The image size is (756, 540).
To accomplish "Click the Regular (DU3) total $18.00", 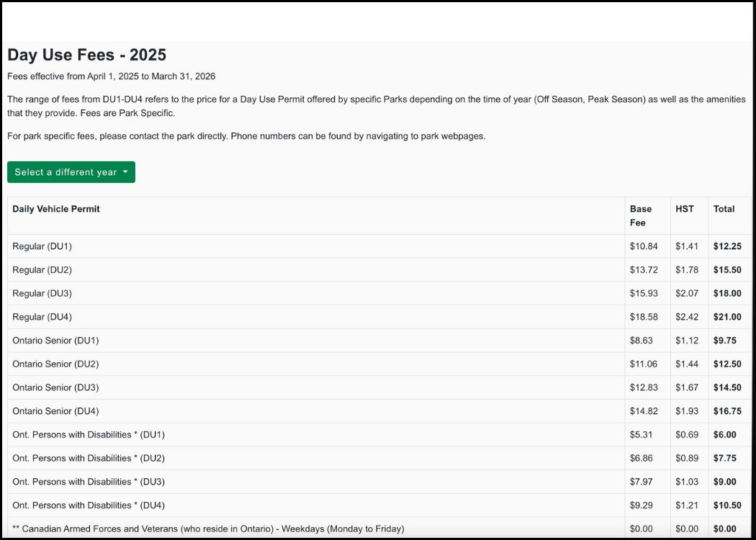I will pyautogui.click(x=727, y=293).
